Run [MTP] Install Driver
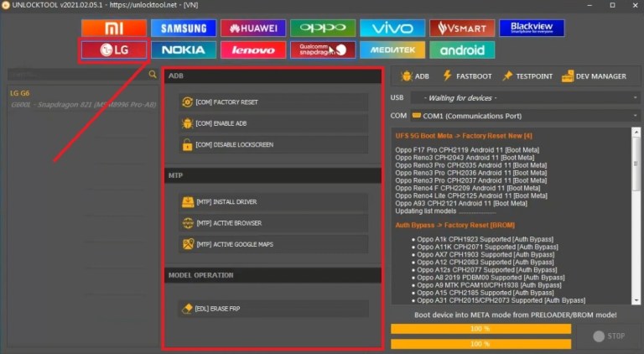644x354 pixels. click(x=273, y=201)
